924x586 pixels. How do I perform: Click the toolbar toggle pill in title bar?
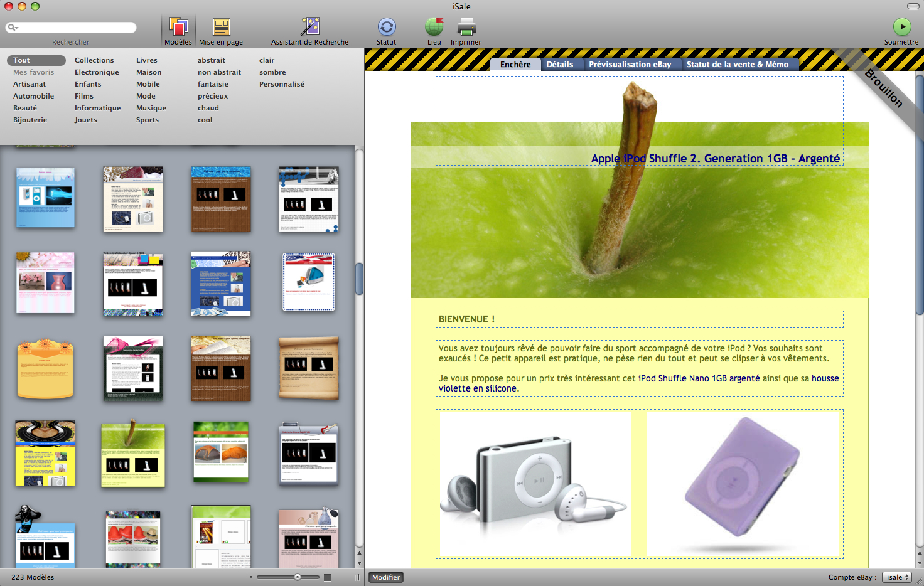(x=913, y=6)
